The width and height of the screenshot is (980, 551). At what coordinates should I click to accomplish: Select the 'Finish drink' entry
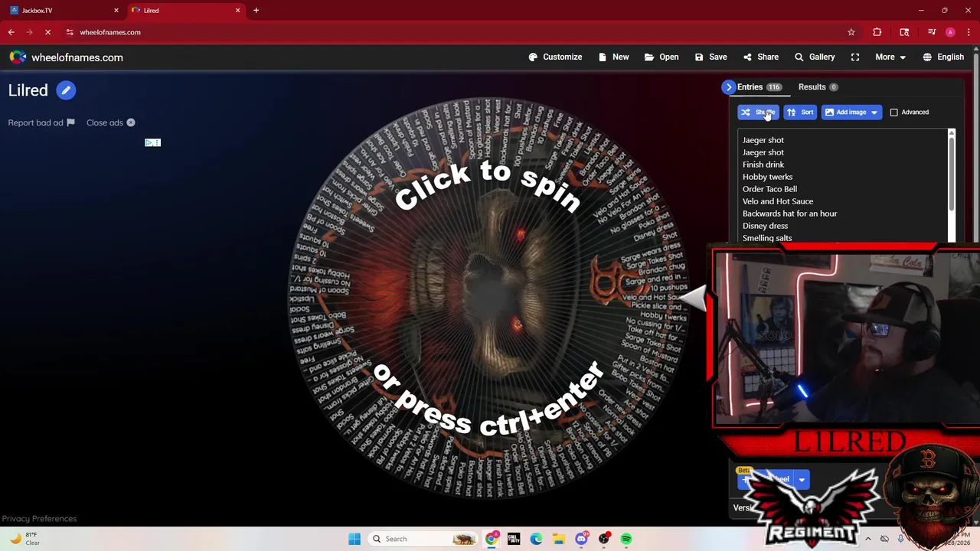click(x=763, y=165)
